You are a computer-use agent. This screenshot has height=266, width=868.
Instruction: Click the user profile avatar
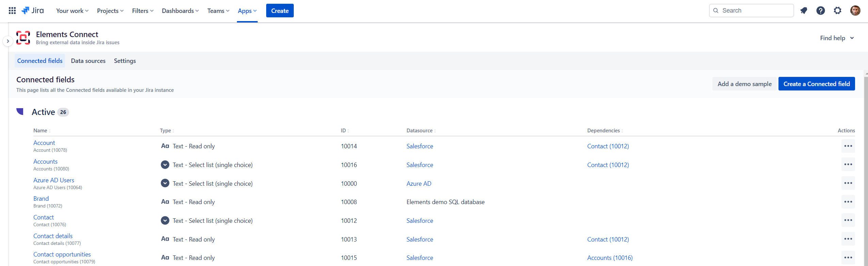pos(855,11)
